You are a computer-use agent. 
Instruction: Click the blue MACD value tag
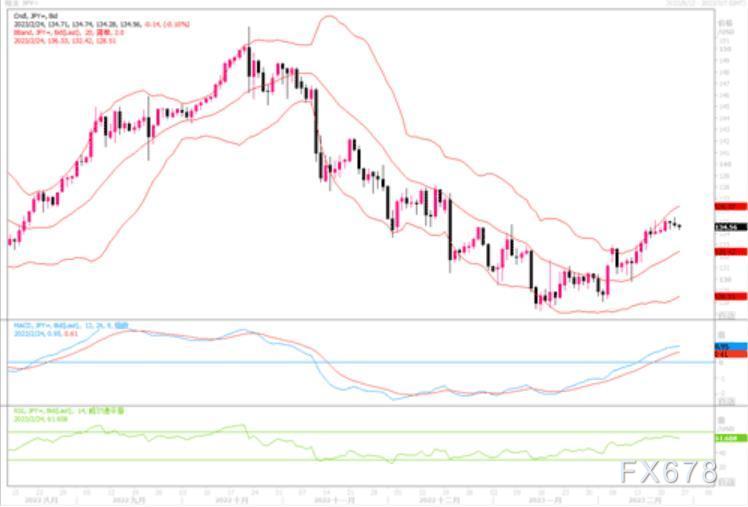[x=730, y=346]
